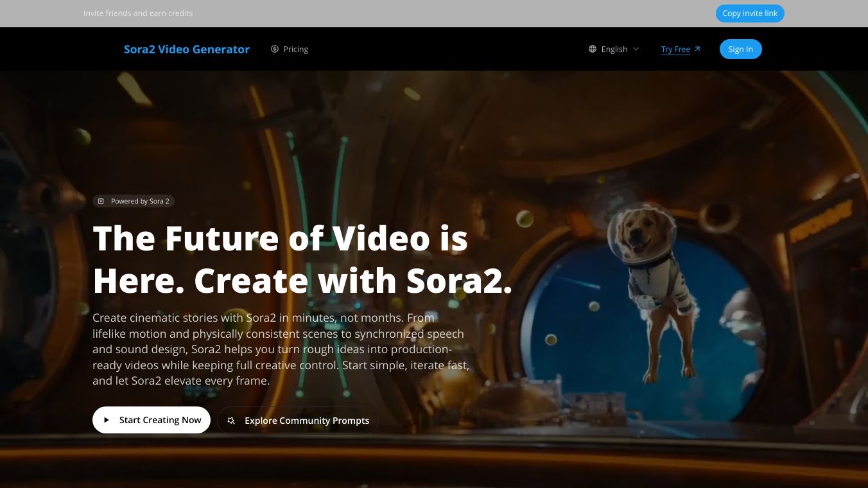Click the video icon in the Powered by Sora 2 badge
Screen dimensions: 868x488
pos(101,201)
